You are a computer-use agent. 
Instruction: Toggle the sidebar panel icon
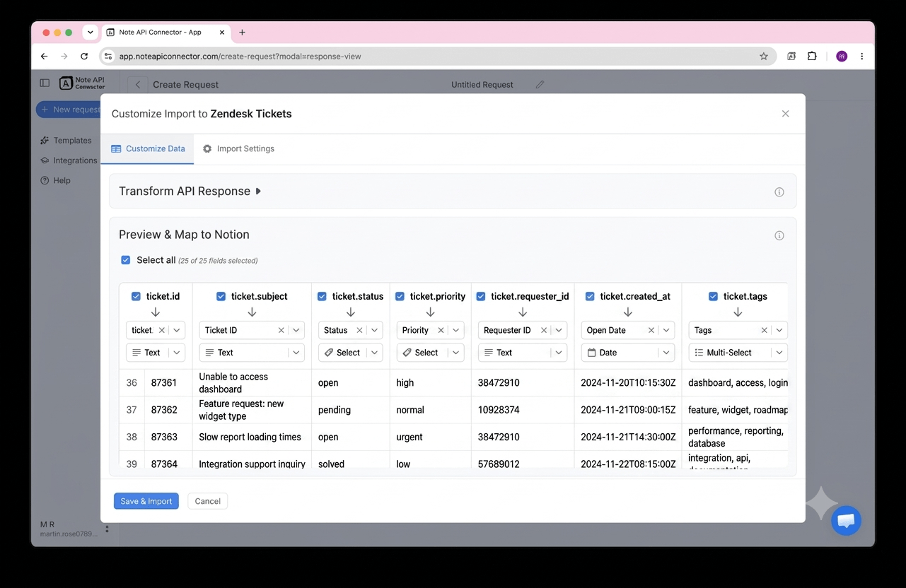point(45,83)
